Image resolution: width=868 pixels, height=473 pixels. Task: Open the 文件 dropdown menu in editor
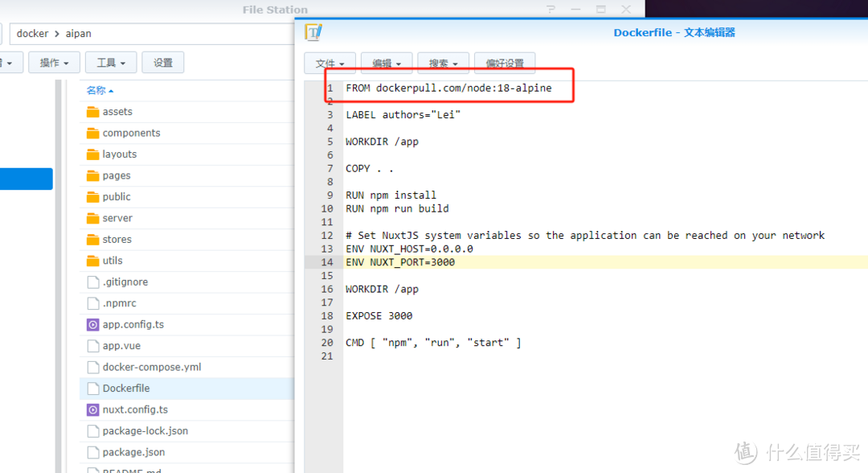coord(330,64)
